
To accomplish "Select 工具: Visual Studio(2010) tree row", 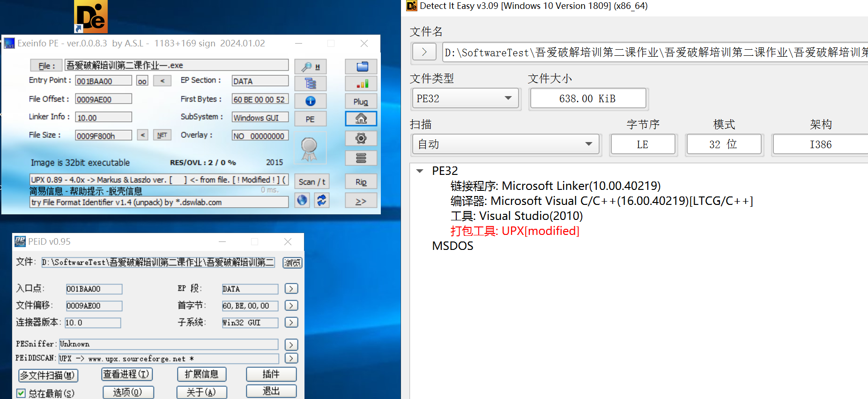I will click(517, 216).
